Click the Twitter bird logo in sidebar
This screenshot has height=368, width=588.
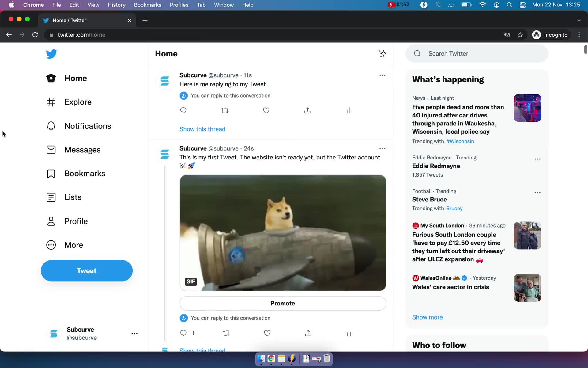pos(51,54)
